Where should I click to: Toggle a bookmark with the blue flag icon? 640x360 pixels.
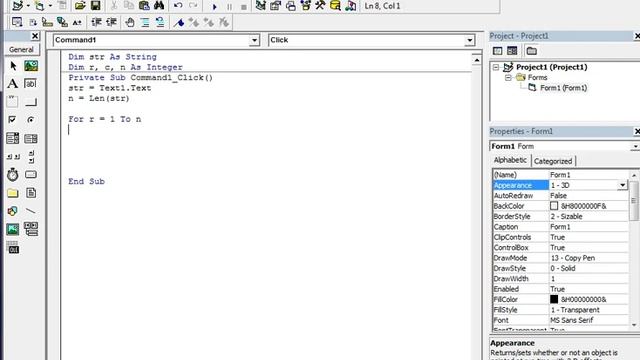pyautogui.click(x=179, y=22)
